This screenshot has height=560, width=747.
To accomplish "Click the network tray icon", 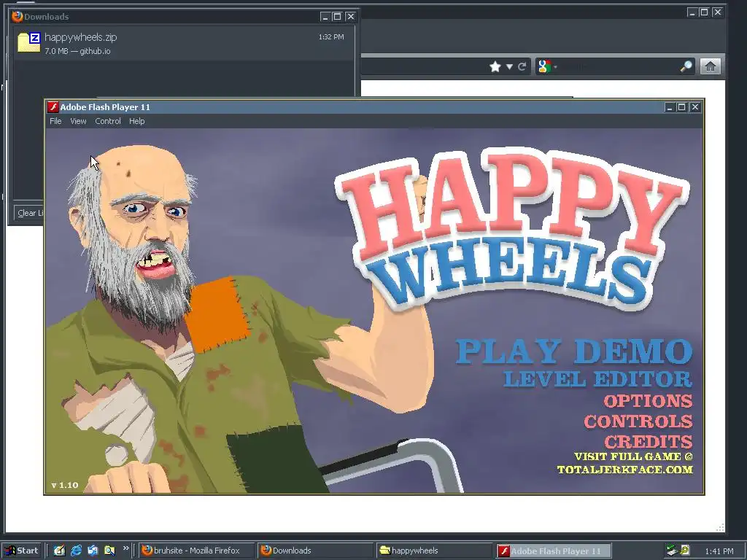I will (672, 551).
